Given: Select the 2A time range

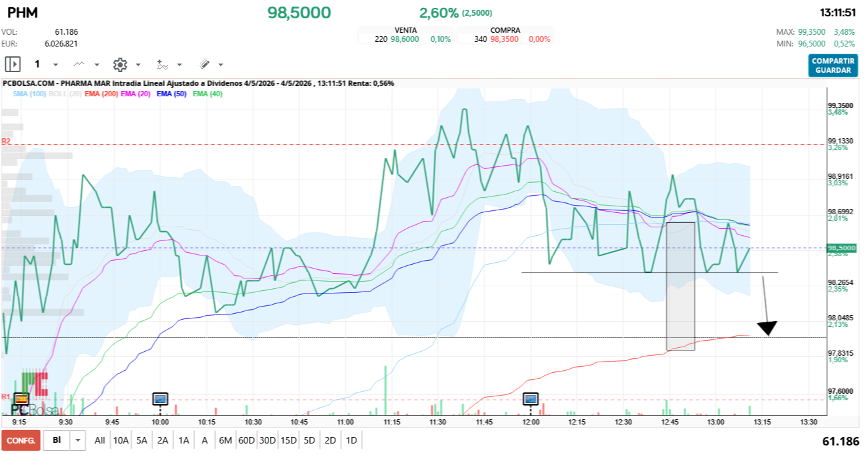Looking at the screenshot, I should (162, 440).
